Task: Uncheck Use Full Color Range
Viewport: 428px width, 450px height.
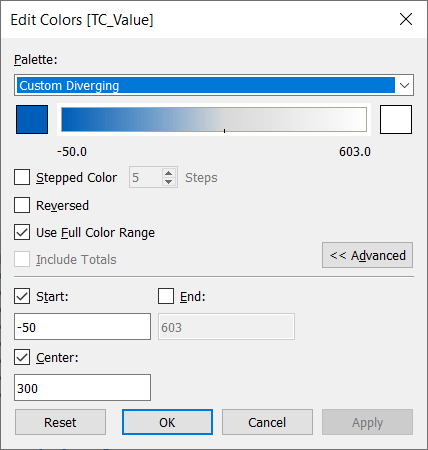Action: 22,232
